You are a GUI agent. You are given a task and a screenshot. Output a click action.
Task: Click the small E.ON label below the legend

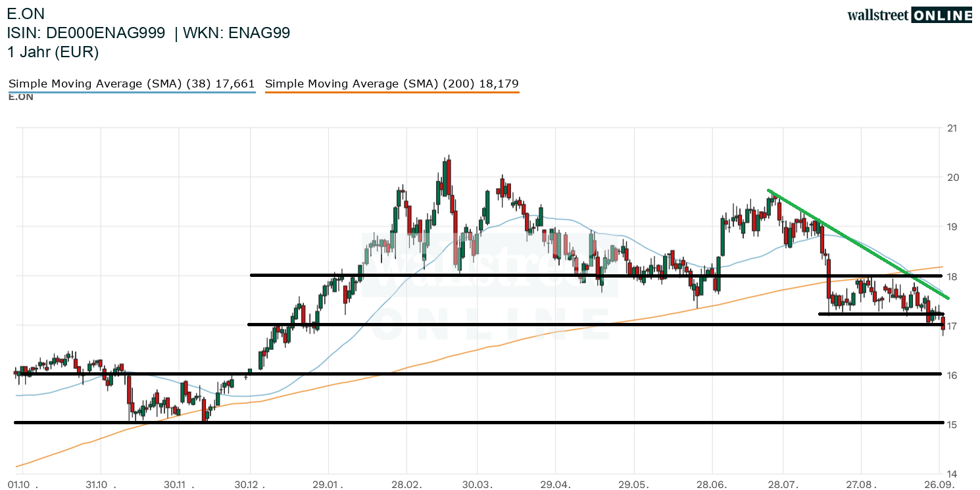click(x=20, y=97)
